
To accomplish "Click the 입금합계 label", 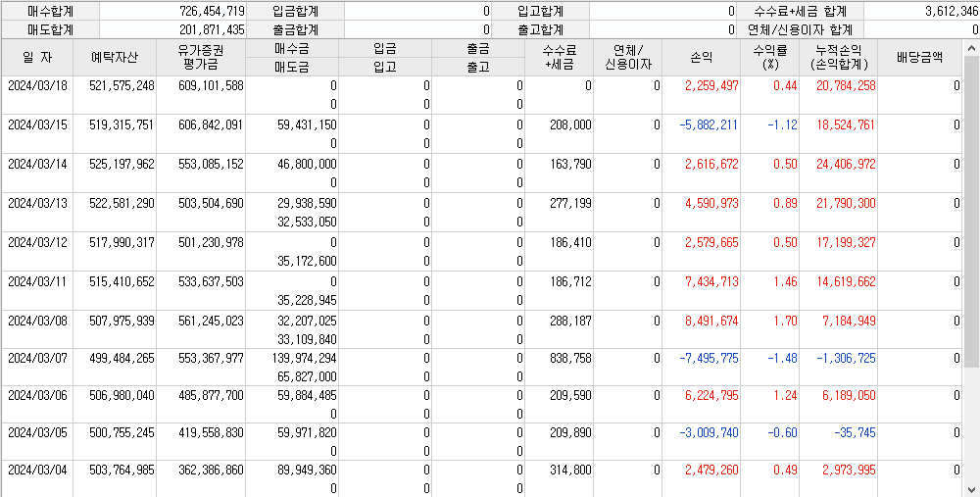I will [x=296, y=11].
